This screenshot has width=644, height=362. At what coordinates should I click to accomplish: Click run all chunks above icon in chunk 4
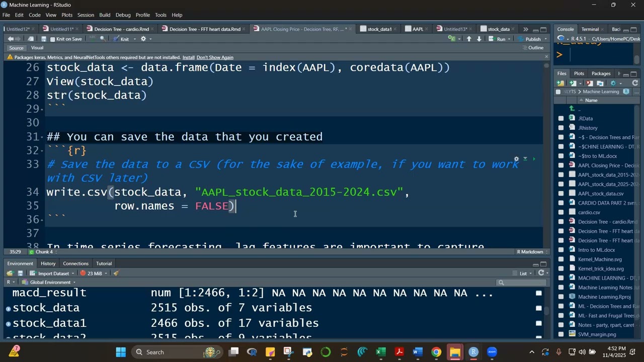pos(525,159)
